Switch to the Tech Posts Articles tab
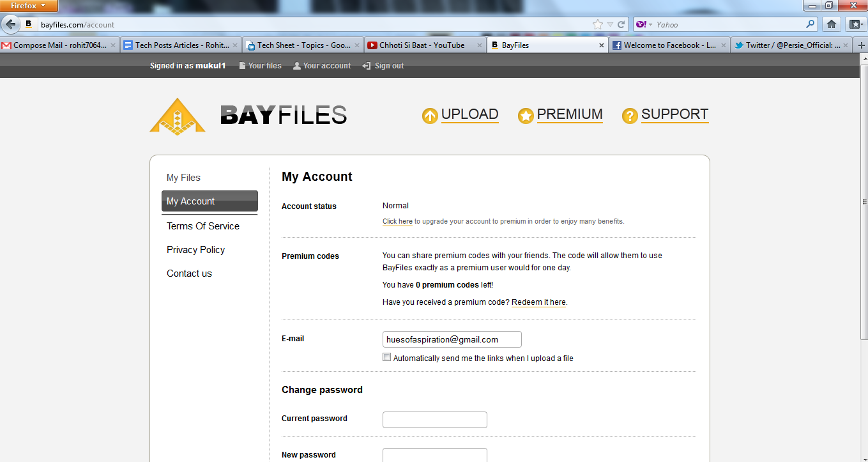This screenshot has height=462, width=868. pos(181,45)
